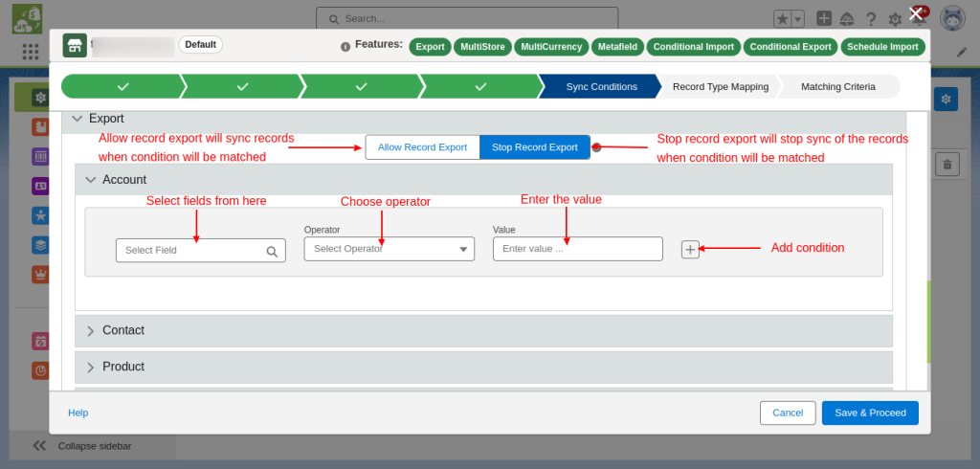
Task: Open the pink calendar sidebar item
Action: [40, 341]
